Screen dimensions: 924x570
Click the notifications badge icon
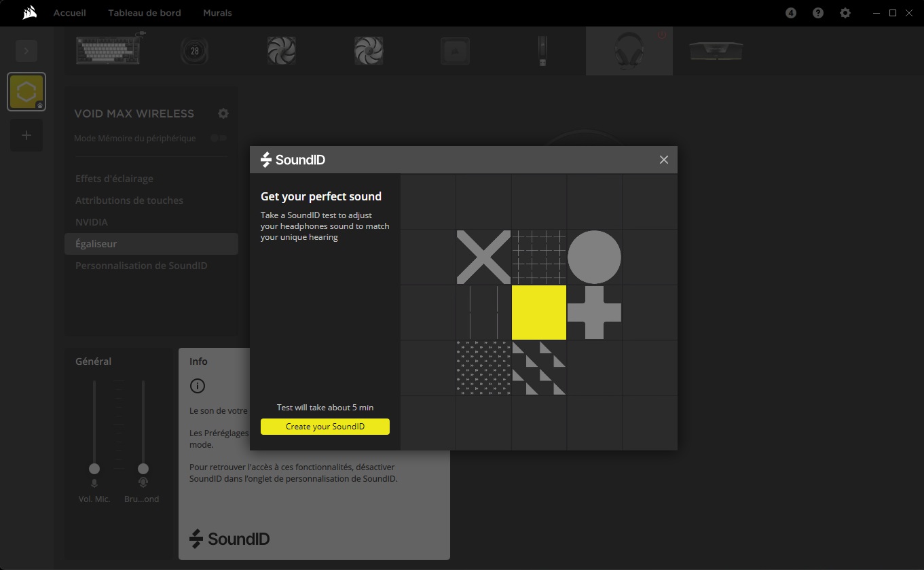(x=791, y=13)
